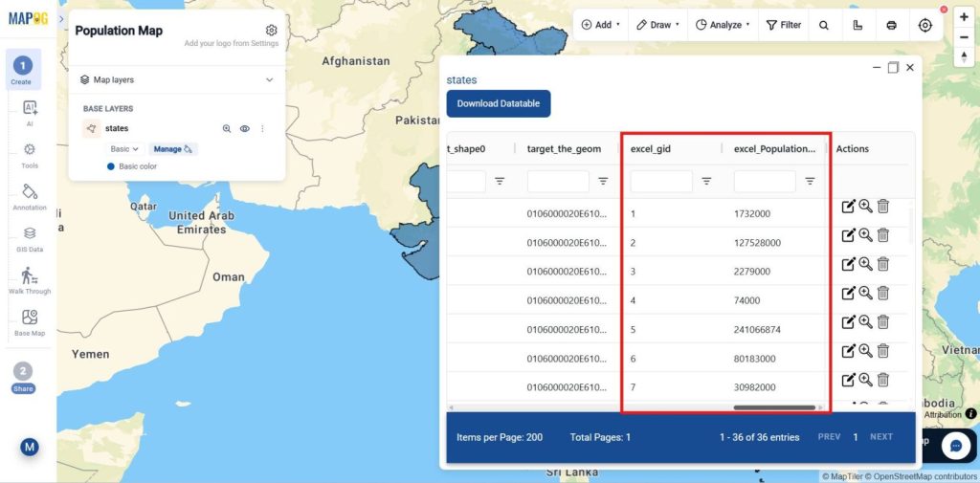Select the measure ruler tool
This screenshot has height=483, width=980.
point(857,25)
